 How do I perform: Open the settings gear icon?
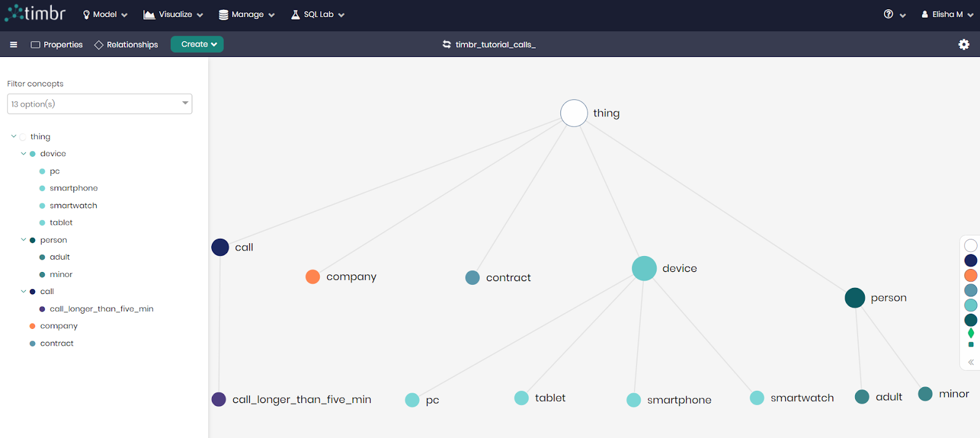tap(963, 45)
